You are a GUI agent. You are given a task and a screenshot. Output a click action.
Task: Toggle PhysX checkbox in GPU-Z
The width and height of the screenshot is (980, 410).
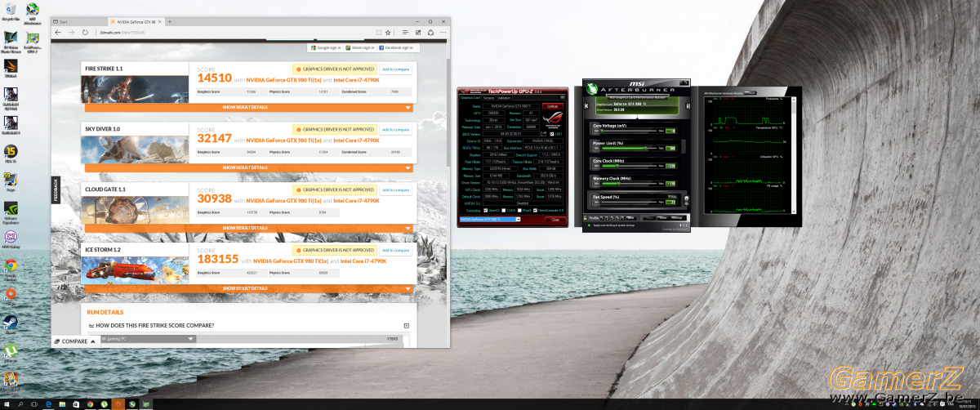(x=519, y=210)
